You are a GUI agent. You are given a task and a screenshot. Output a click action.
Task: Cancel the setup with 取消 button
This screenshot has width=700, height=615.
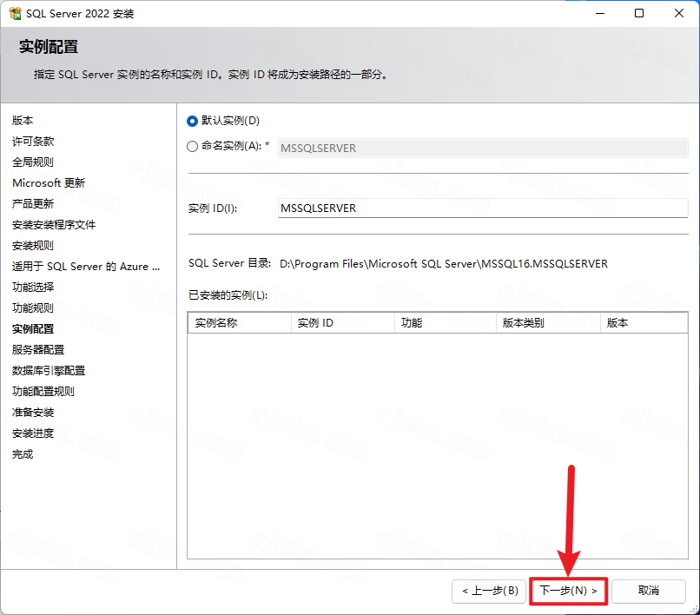click(649, 591)
